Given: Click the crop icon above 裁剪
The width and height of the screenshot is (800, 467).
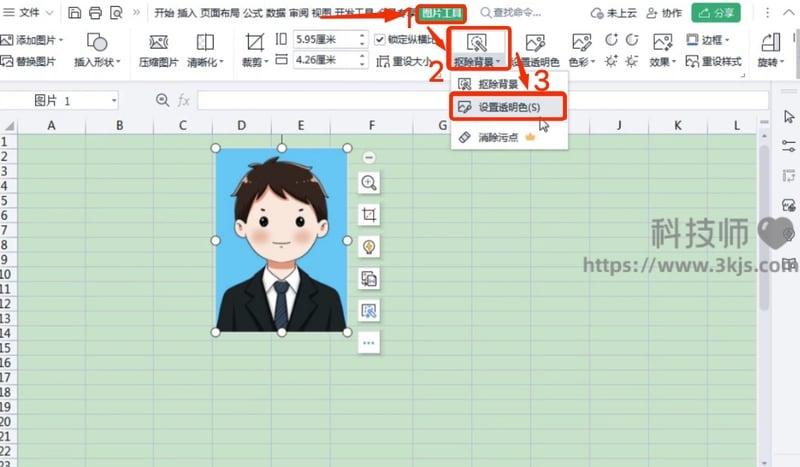Looking at the screenshot, I should (x=255, y=42).
